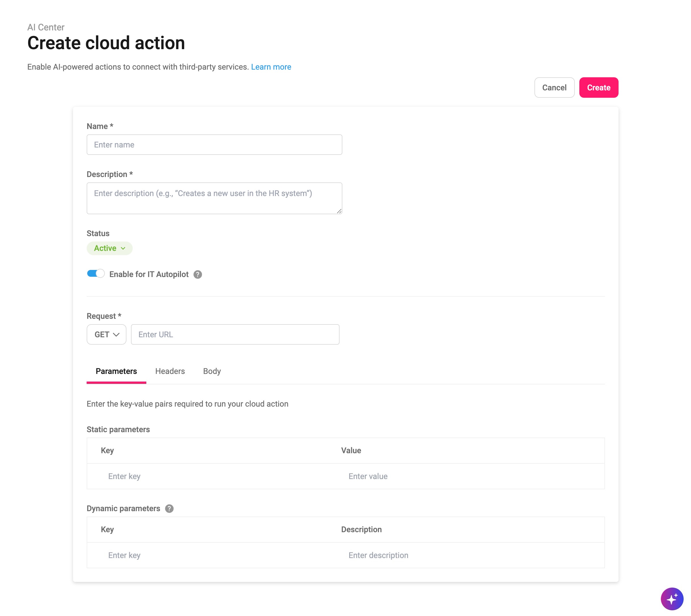Click the Dynamic parameters heading
691x616 pixels.
click(123, 508)
